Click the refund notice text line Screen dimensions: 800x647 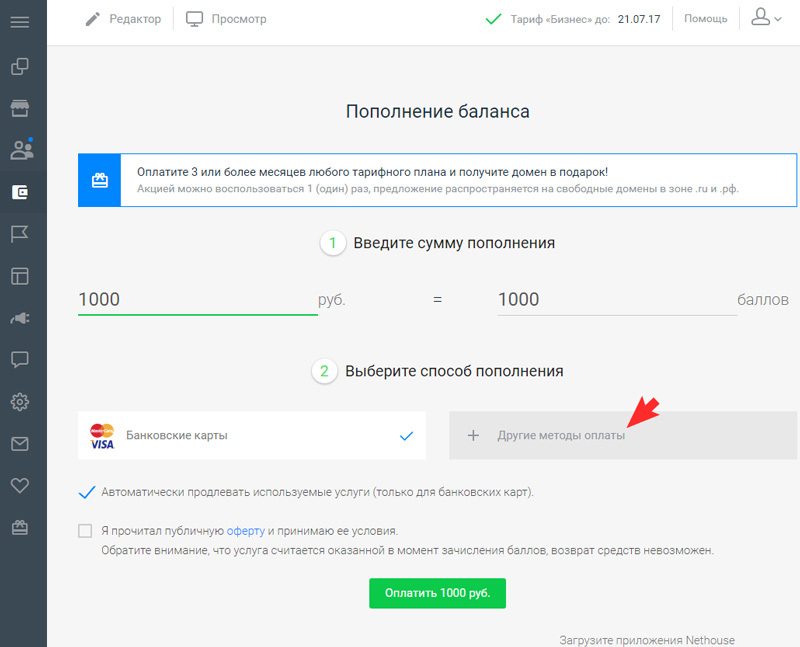[407, 551]
